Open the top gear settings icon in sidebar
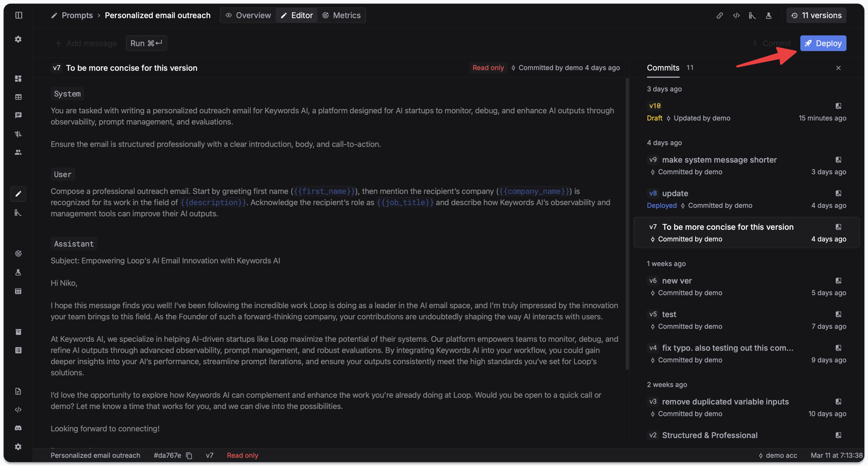Viewport: 868px width, 466px height. [x=18, y=39]
